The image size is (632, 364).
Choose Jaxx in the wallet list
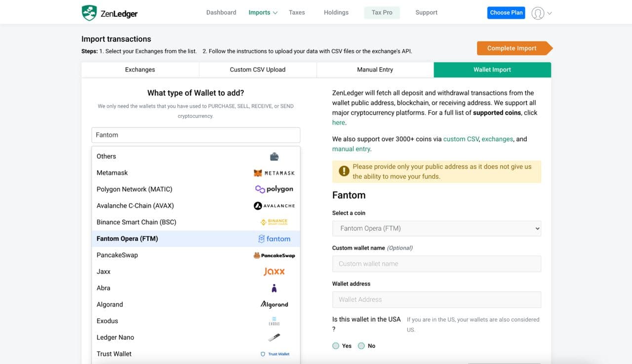coord(196,272)
